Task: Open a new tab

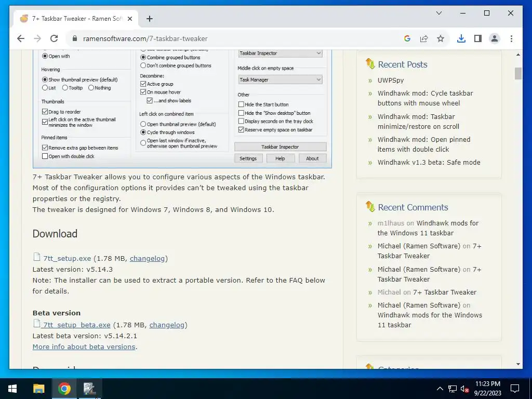Action: [149, 19]
